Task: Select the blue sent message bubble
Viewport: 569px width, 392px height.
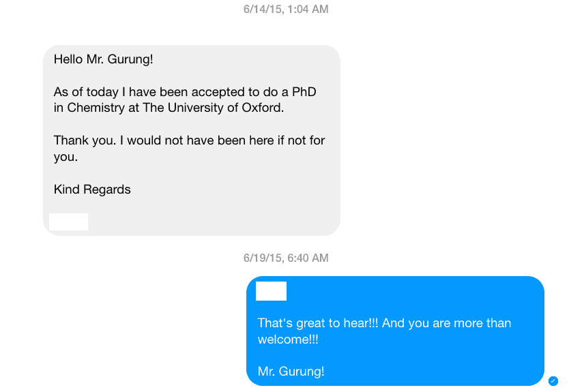Action: pyautogui.click(x=395, y=331)
